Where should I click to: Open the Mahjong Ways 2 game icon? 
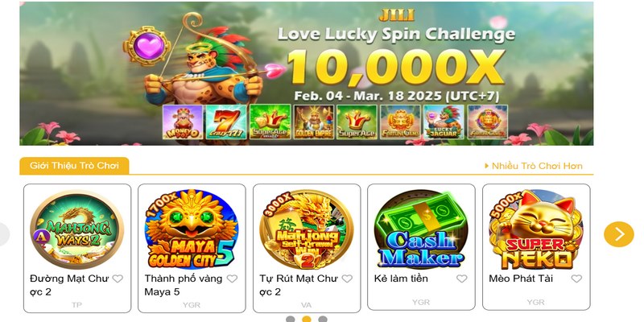click(76, 229)
